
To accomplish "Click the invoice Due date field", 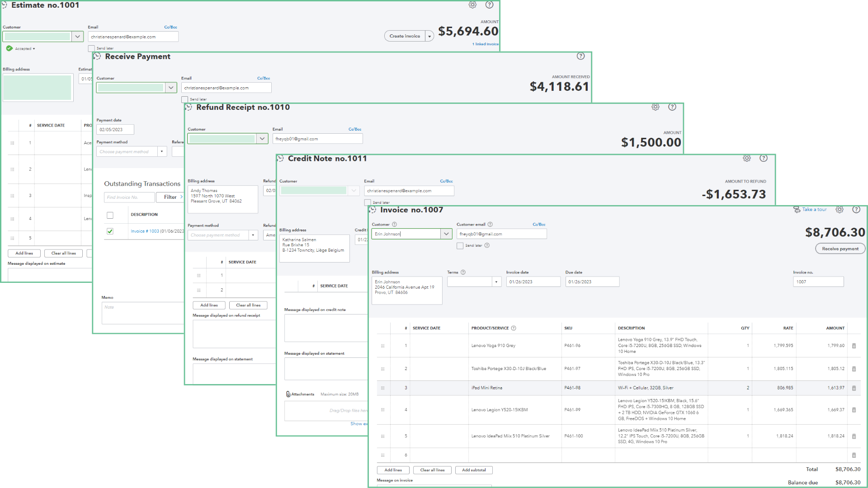I will 592,282.
